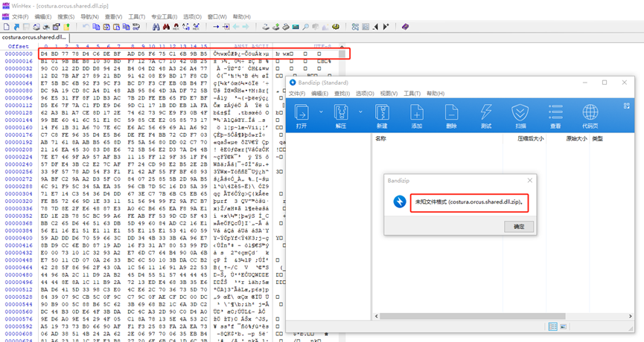Click the blue binoculars Find Text icon
The height and width of the screenshot is (342, 644).
tap(156, 27)
